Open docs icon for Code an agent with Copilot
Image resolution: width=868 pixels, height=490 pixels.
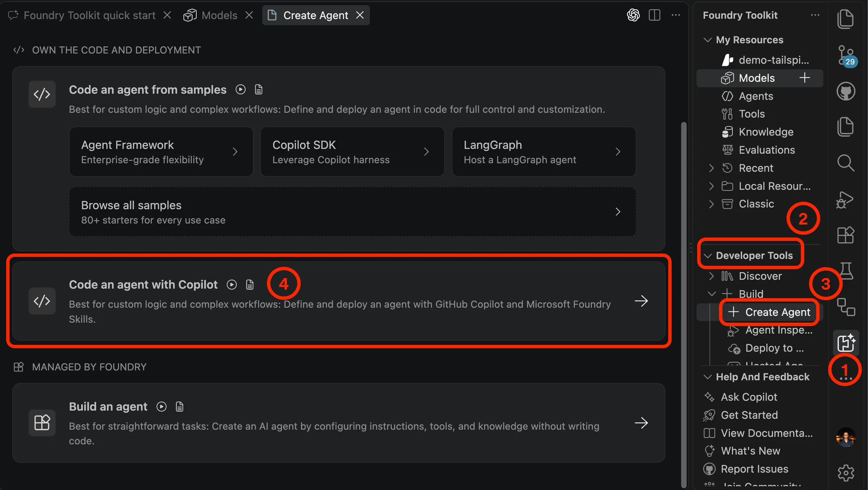tap(250, 285)
